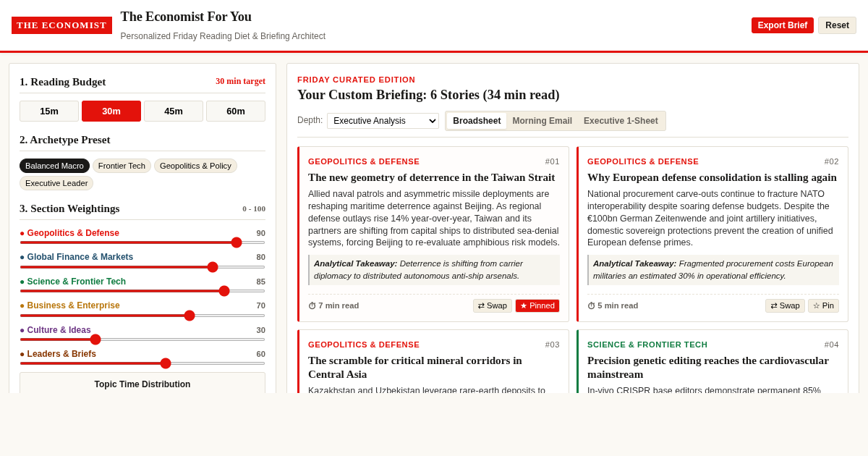The height and width of the screenshot is (456, 868).
Task: Adjust the Culture & Ideas slider
Action: click(x=142, y=339)
